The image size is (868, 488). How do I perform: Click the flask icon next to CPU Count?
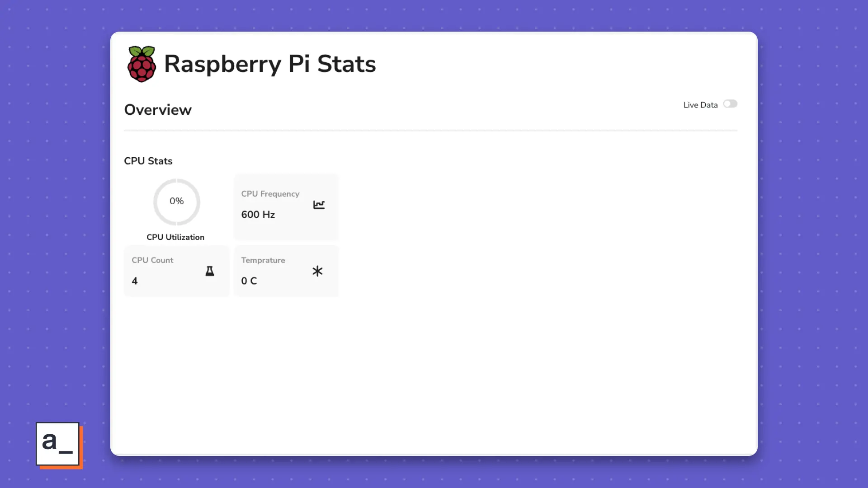click(x=209, y=271)
